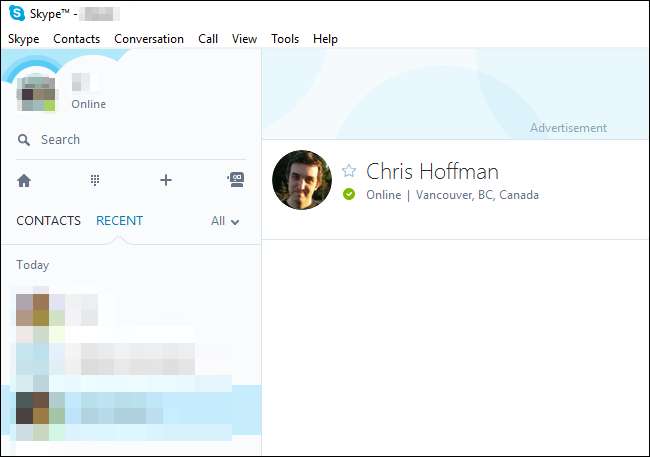Screen dimensions: 650x457
Task: Expand the All contacts filter dropdown
Action: pyautogui.click(x=225, y=221)
